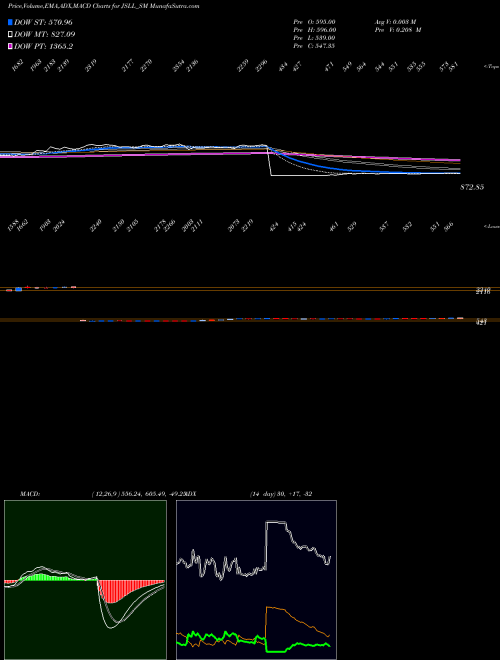Click the 'Pre O: 593.00' open value
Image resolution: width=500 pixels, height=660 pixels.
pyautogui.click(x=314, y=21)
